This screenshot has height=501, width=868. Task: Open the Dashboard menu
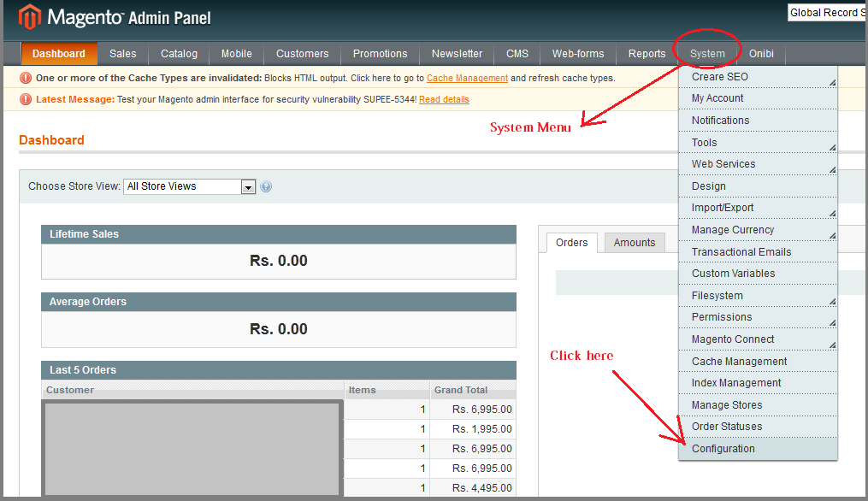(59, 54)
